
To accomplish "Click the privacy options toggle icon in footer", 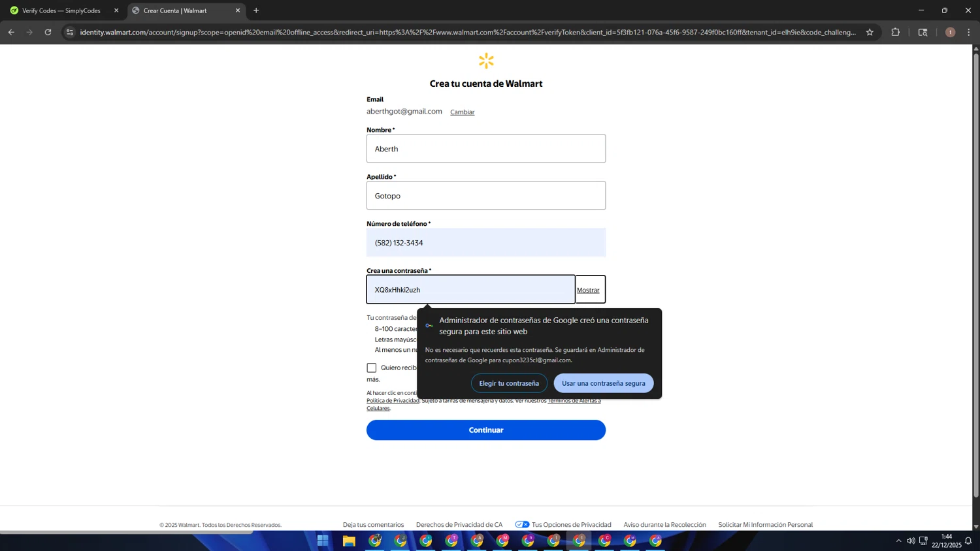I will (522, 524).
